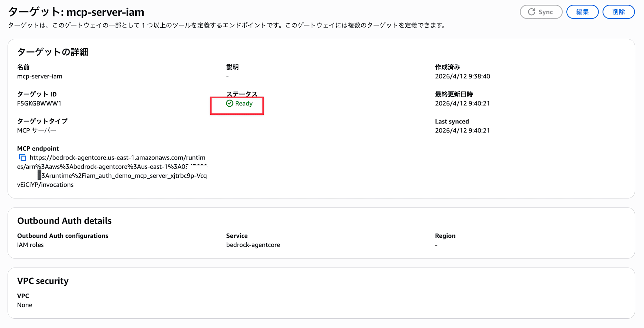Viewport: 644px width, 328px height.
Task: Click the Last synced timestamp value
Action: click(x=462, y=130)
